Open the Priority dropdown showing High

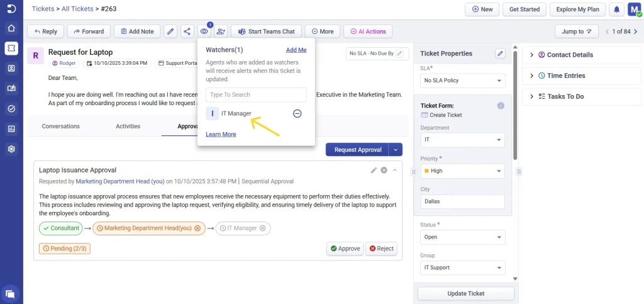[x=462, y=171]
